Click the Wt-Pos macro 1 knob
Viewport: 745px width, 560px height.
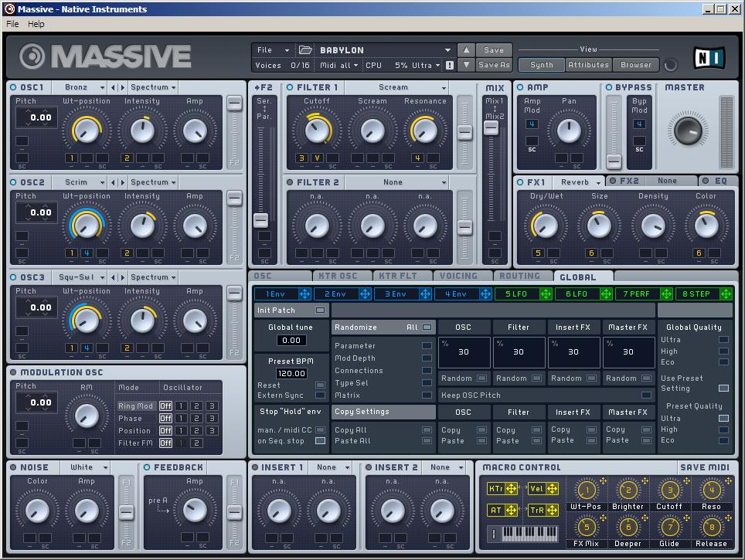587,490
